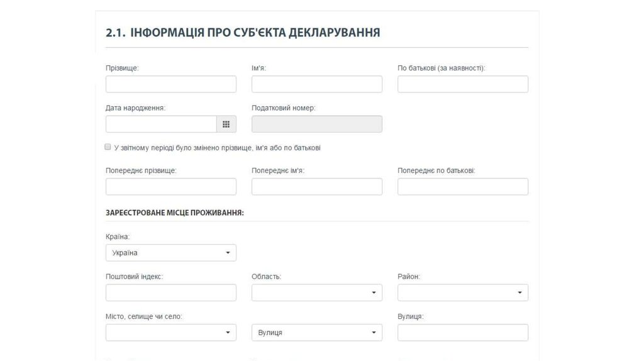
Task: Click the Вулиця street name text field
Action: 463,333
